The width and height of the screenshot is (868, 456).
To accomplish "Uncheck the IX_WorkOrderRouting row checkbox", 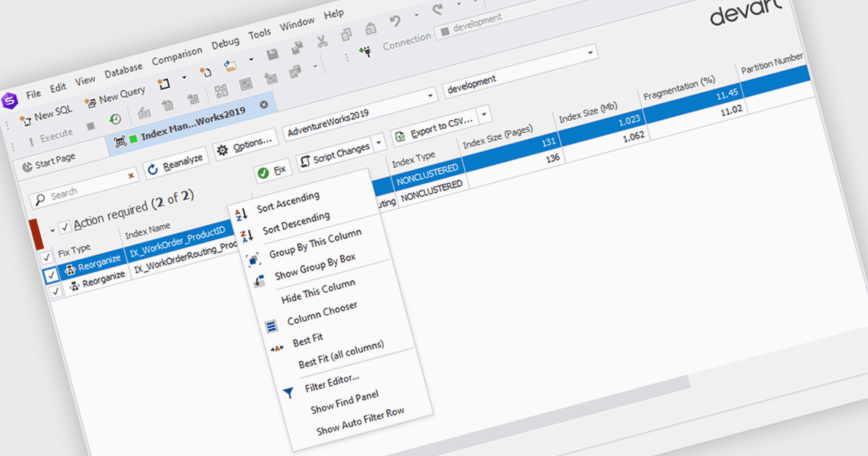I will click(55, 292).
